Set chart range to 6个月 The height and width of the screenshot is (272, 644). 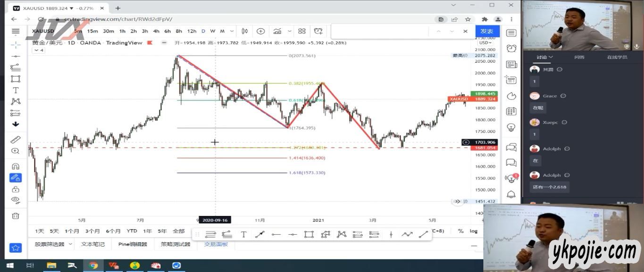point(113,231)
